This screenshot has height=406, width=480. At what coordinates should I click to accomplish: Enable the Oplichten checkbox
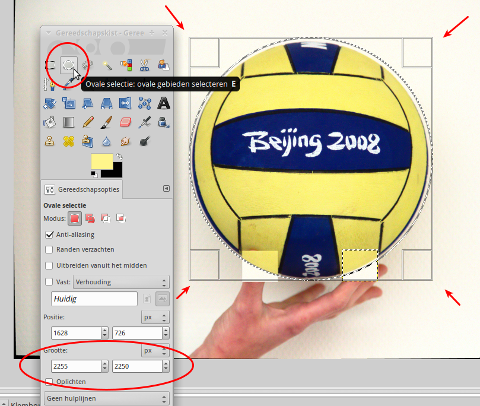point(49,382)
